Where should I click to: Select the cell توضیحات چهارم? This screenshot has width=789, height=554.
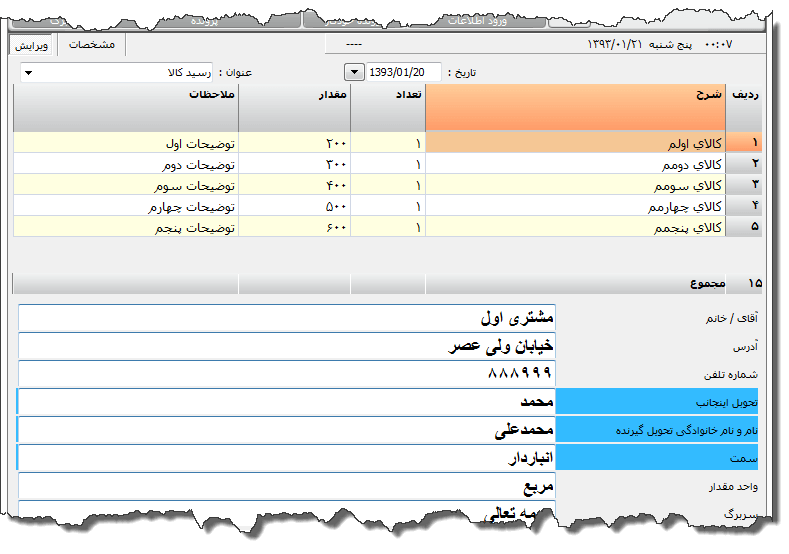point(125,207)
